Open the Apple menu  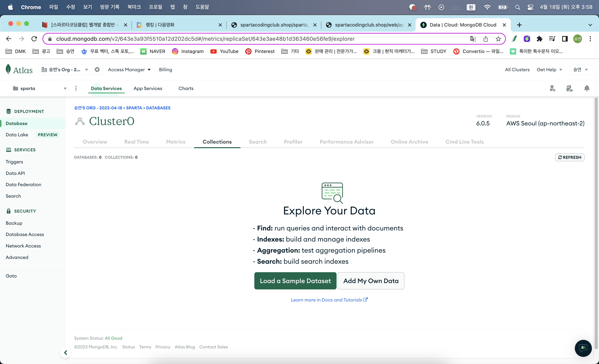tap(10, 7)
